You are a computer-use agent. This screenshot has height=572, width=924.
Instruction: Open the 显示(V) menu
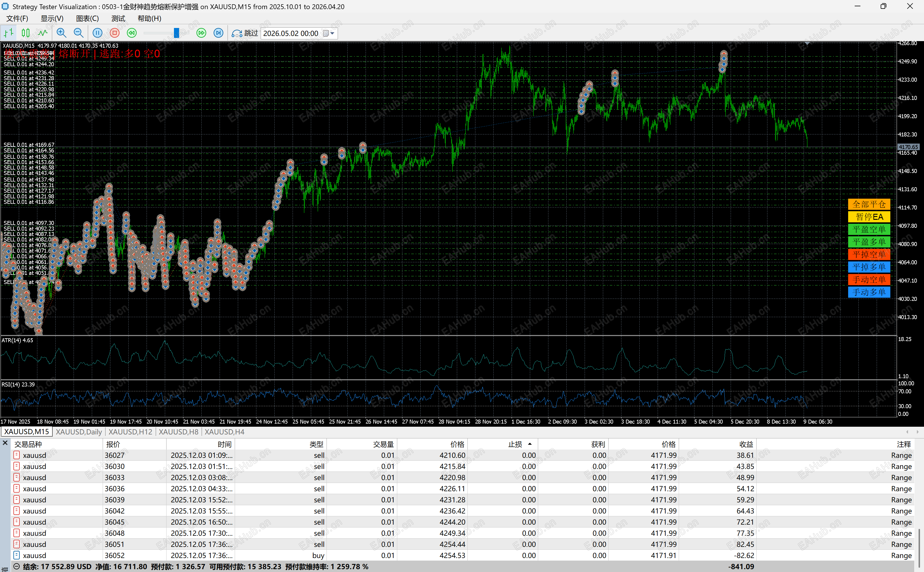coord(52,18)
